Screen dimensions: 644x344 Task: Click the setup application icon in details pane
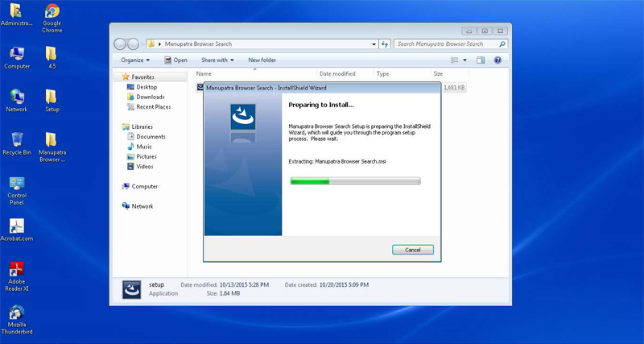tap(132, 289)
